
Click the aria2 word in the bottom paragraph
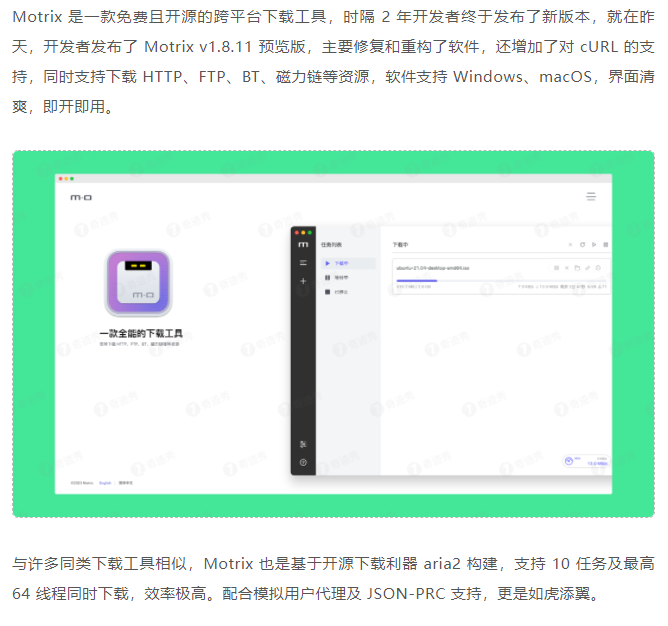442,564
